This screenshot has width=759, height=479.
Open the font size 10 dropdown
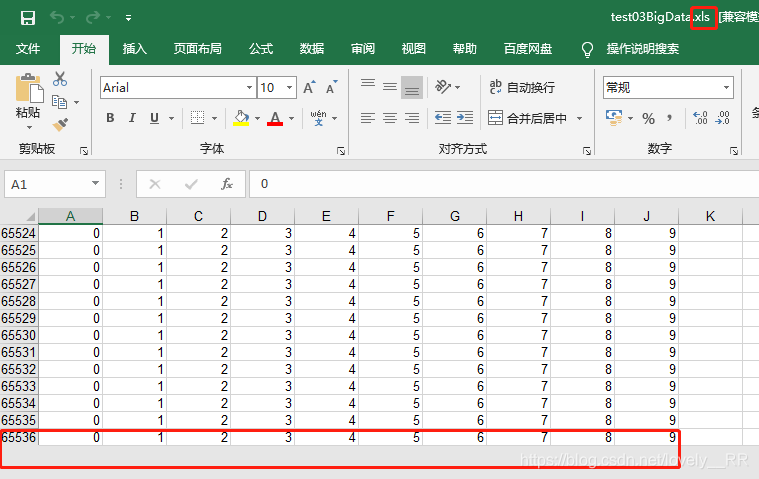(x=289, y=88)
